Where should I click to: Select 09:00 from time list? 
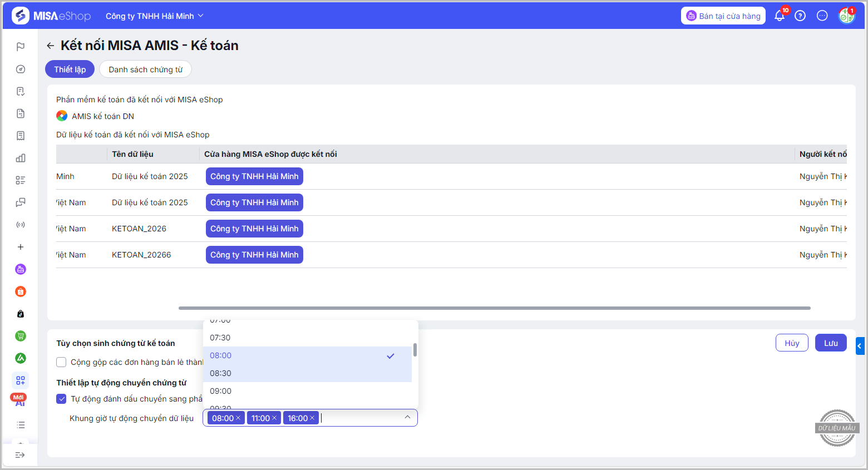coord(221,391)
